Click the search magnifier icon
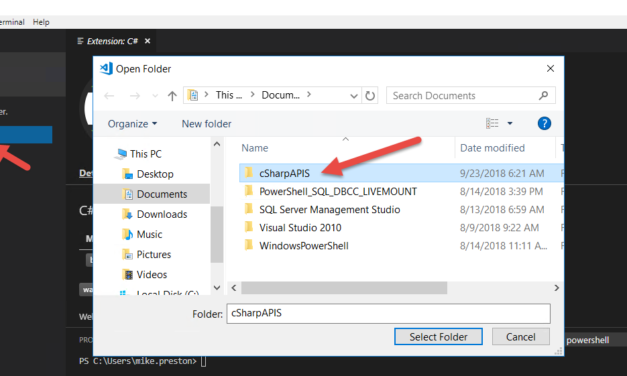Screen dimensions: 627x376 coord(543,96)
